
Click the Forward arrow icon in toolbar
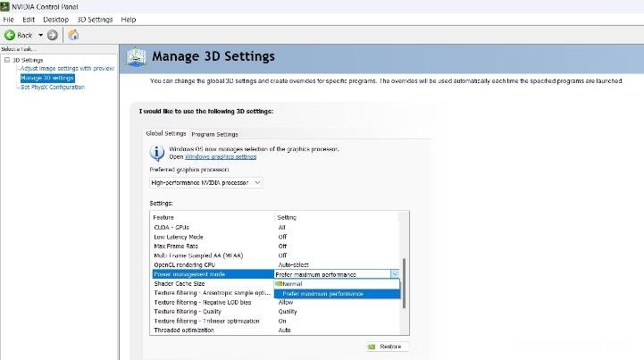click(x=53, y=35)
